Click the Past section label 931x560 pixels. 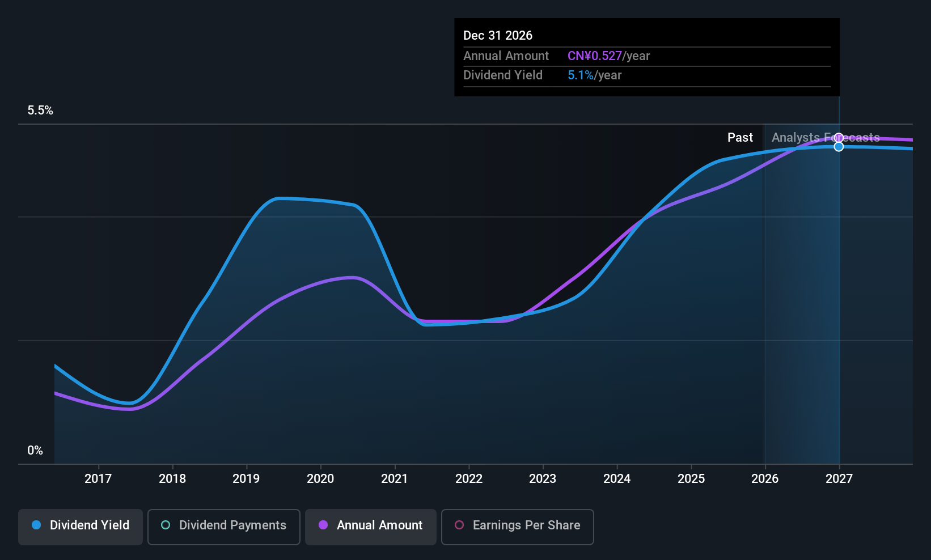tap(740, 137)
